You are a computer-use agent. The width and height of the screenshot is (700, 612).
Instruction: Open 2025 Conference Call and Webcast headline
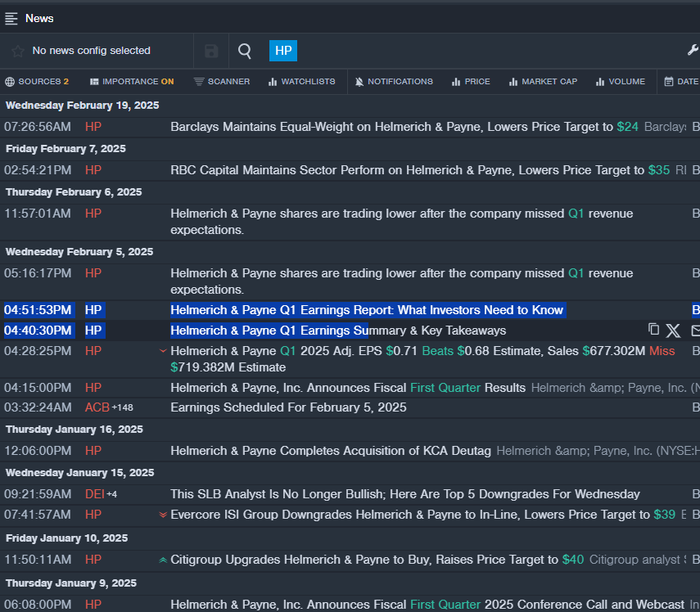coord(427,605)
